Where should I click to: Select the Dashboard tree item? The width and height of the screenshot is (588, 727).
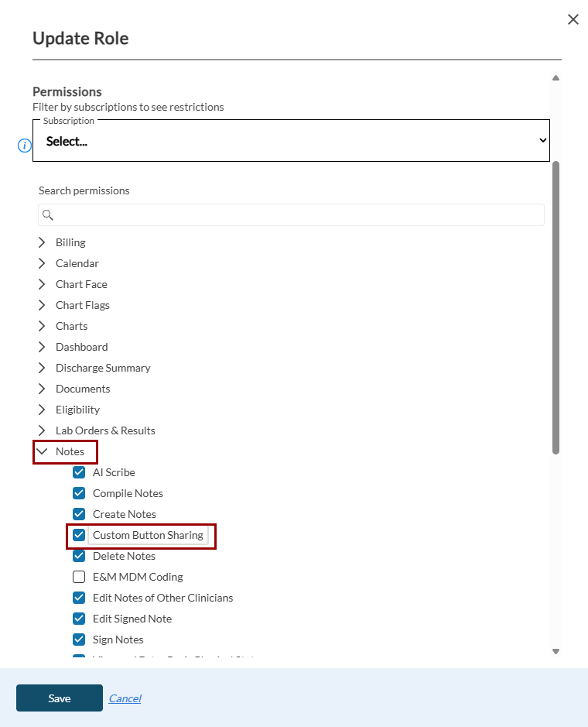(x=81, y=347)
